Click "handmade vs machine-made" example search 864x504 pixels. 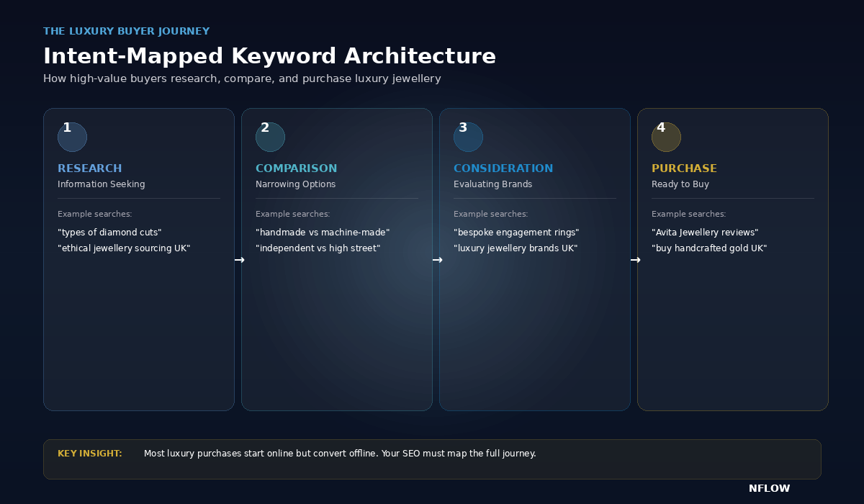(323, 233)
